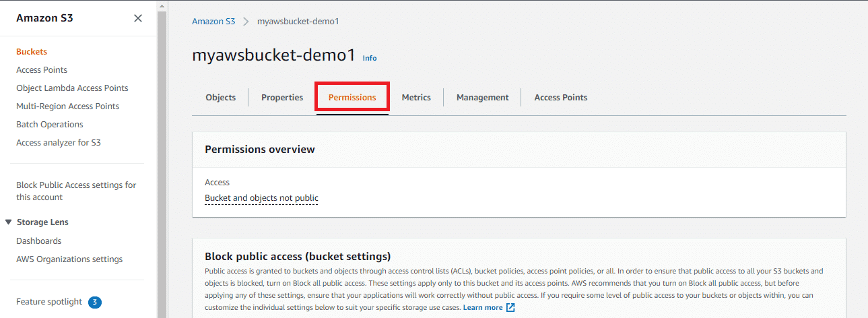This screenshot has width=868, height=318.
Task: Switch to the Objects tab
Action: click(x=220, y=98)
